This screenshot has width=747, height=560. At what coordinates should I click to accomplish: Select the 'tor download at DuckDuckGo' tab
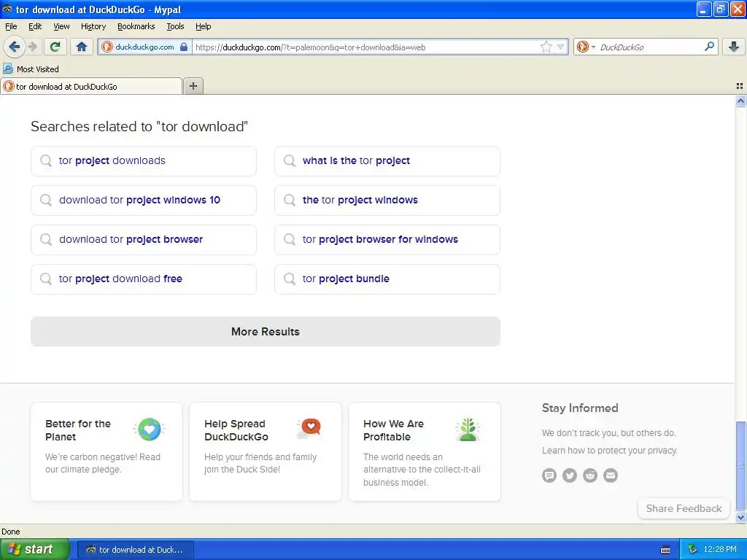[x=91, y=86]
